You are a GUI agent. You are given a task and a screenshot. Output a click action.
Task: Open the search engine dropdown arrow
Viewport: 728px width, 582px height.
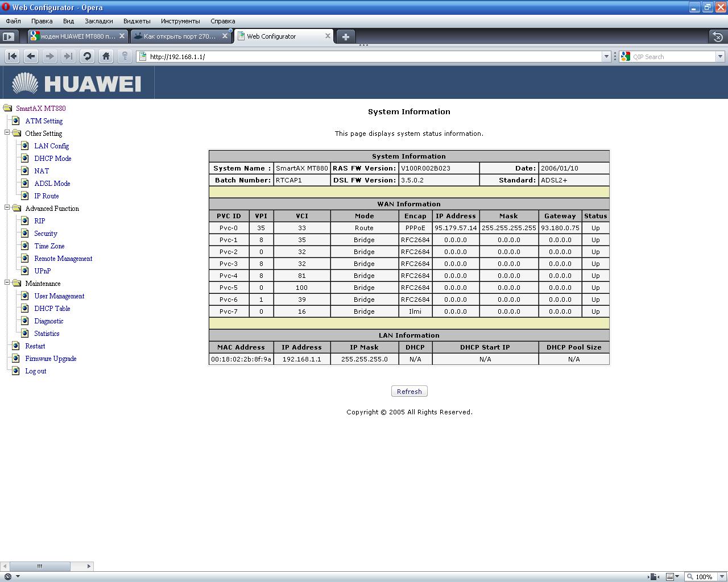click(720, 56)
